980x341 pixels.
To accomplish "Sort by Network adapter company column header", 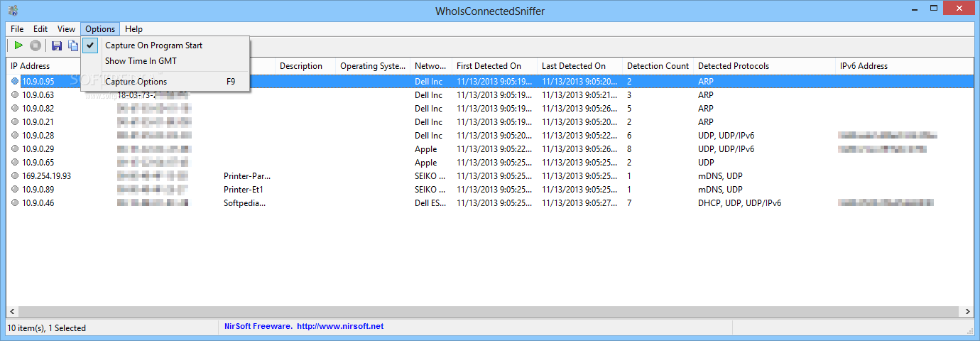I will point(431,66).
